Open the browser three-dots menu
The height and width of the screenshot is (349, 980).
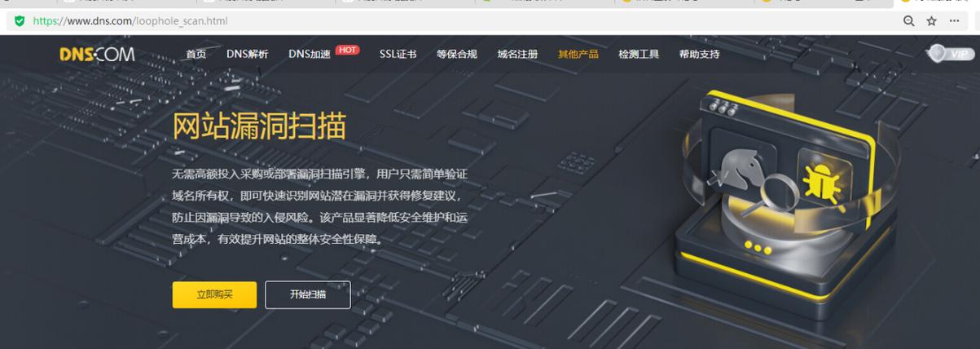coord(955,21)
